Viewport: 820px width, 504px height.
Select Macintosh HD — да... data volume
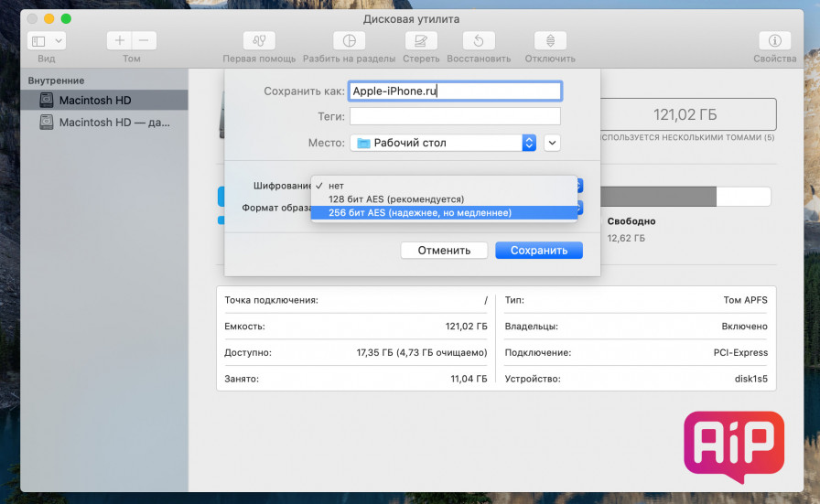104,123
